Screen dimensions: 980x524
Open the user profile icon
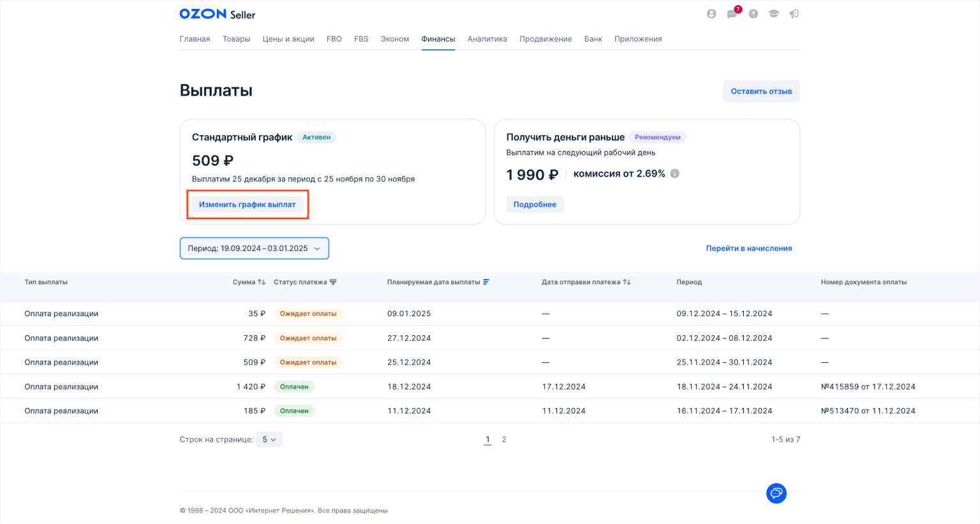click(x=711, y=13)
